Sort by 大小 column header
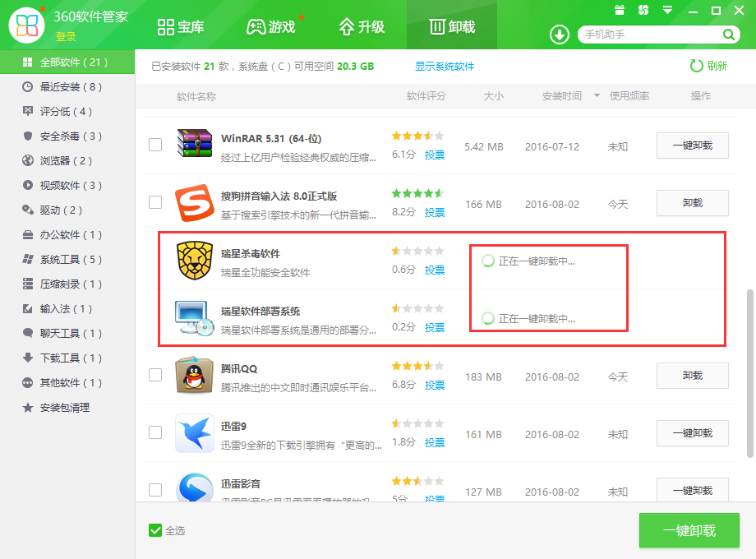The image size is (756, 559). [493, 96]
